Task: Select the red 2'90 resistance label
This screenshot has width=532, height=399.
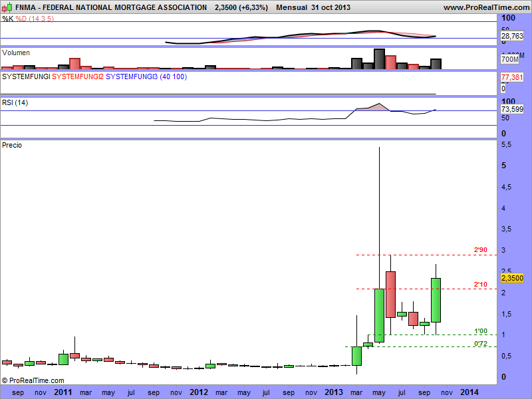Action: point(480,250)
